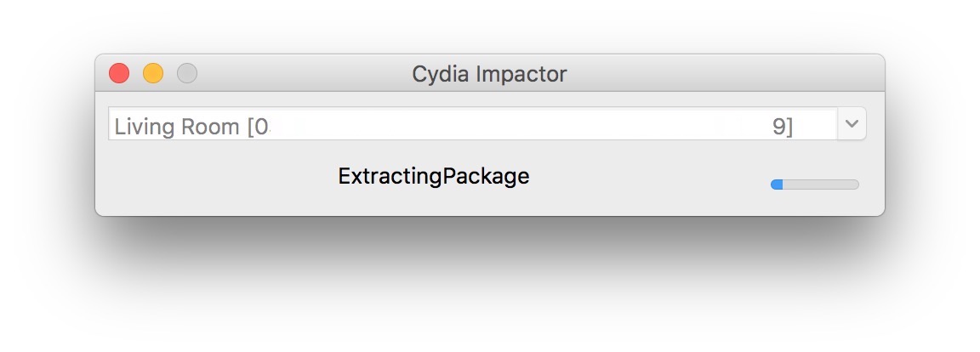Image resolution: width=980 pixels, height=352 pixels.
Task: Click the ExtractingPackage status label
Action: [x=433, y=177]
